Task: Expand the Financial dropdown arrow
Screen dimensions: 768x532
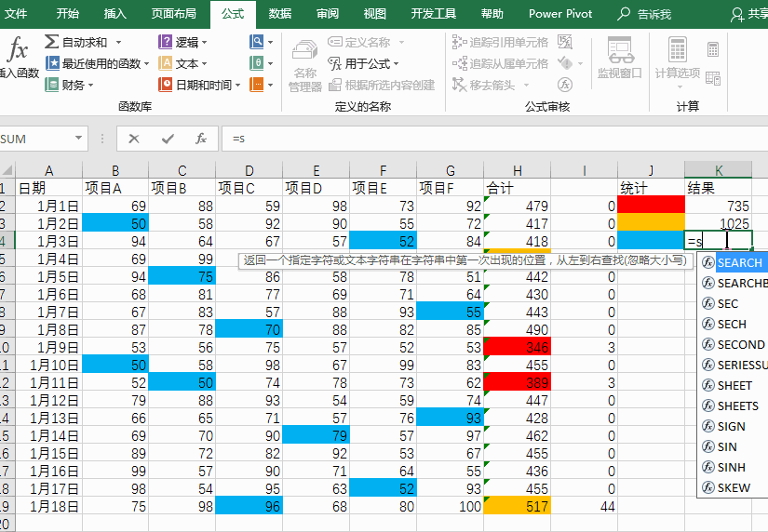Action: 90,86
